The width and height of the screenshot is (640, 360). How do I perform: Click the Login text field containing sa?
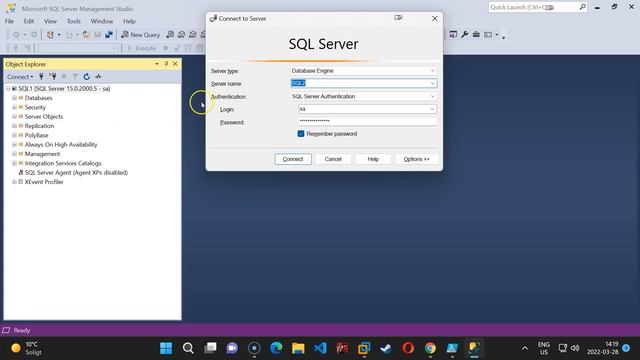coord(363,109)
